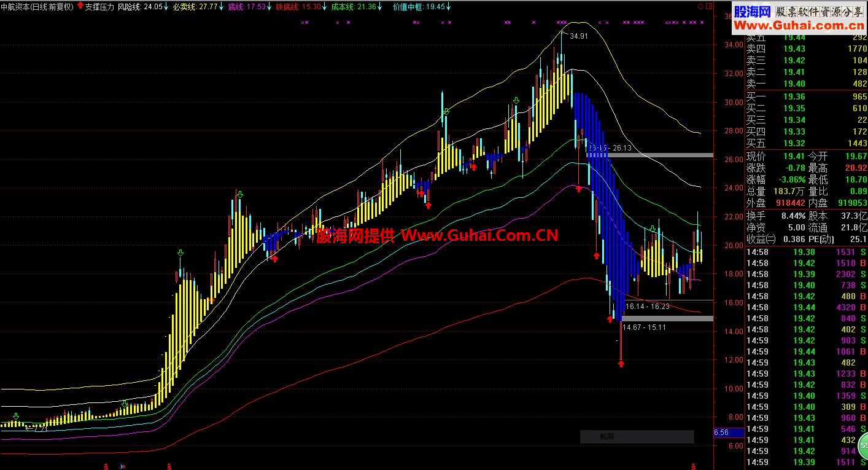The width and height of the screenshot is (868, 470).
Task: Select the 支撑压力 indicator name
Action: coord(99,7)
